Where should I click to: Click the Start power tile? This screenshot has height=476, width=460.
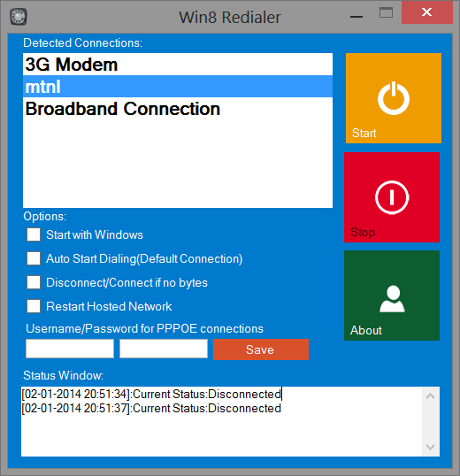coord(394,98)
